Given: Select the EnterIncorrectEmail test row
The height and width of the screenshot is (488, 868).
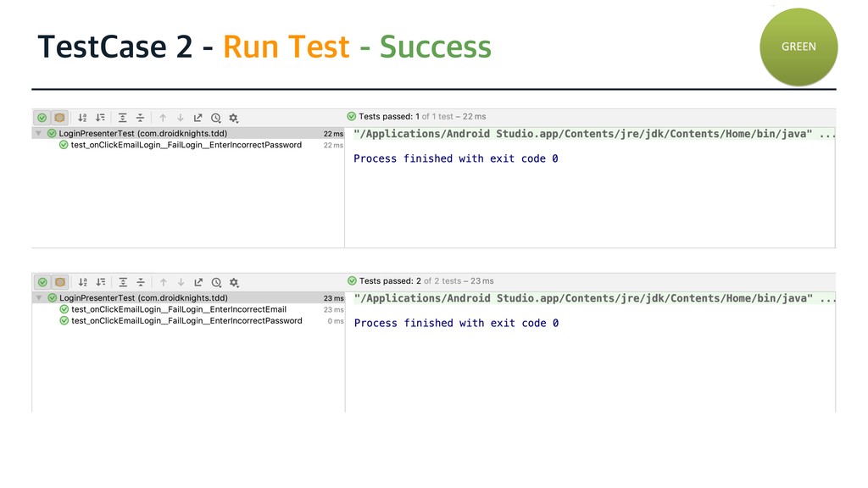Looking at the screenshot, I should (178, 309).
